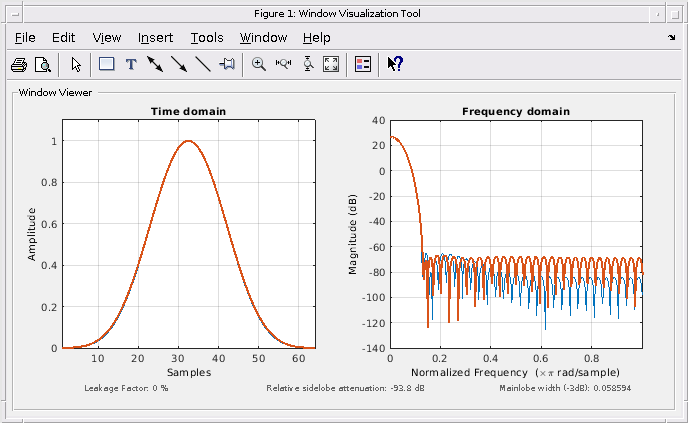This screenshot has width=688, height=423.
Task: Enable the Zoom Y-axis tool
Action: [308, 65]
